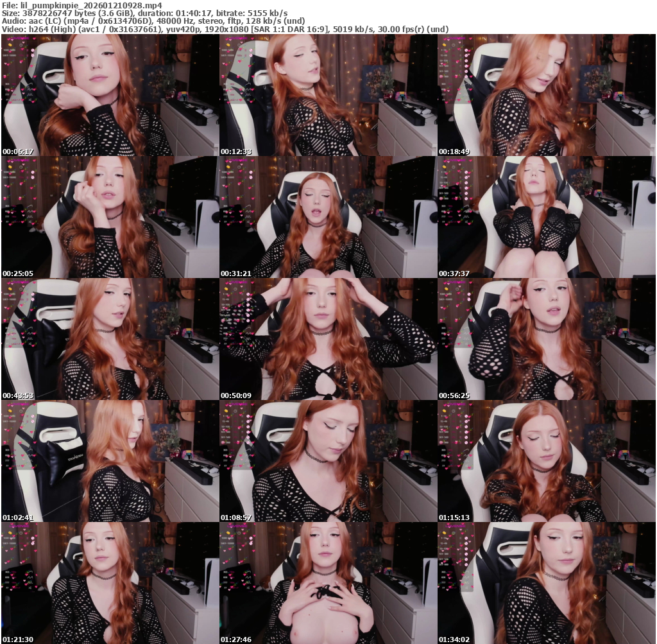The height and width of the screenshot is (644, 657).
Task: Select the frame marked 00:12:33
Action: tap(328, 95)
